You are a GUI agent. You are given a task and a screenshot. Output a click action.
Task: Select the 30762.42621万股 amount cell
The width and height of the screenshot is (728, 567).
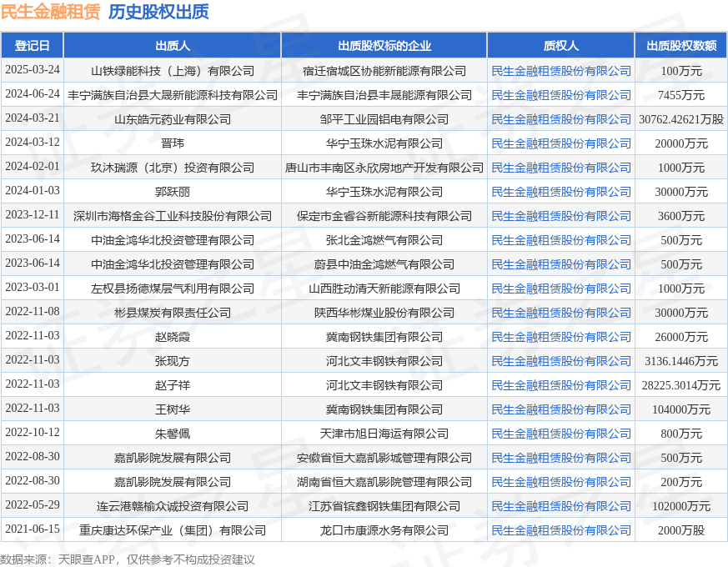(x=681, y=119)
